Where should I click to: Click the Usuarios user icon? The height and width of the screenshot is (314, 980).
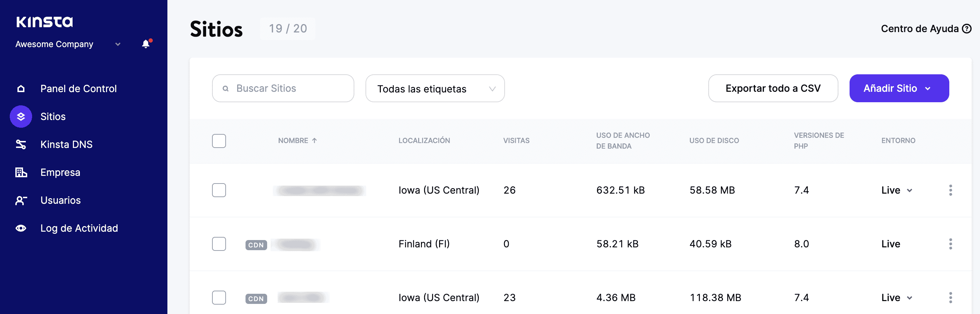[x=21, y=201]
